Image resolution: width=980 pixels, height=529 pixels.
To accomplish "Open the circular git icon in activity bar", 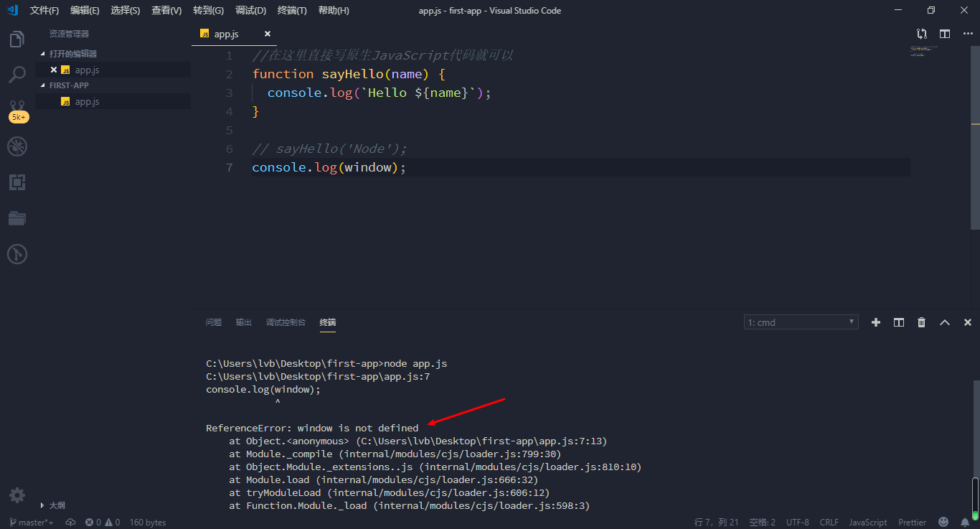I will [x=17, y=254].
